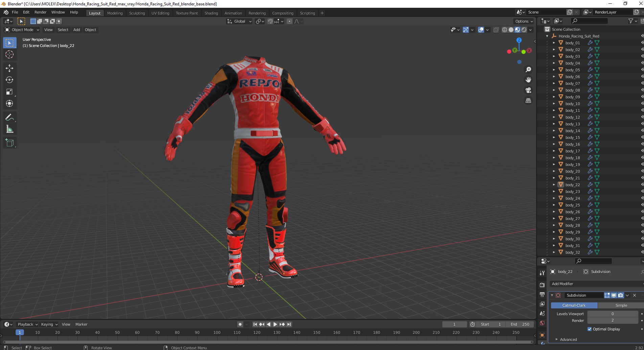Open the viewport shading options dropdown
Screen dimensions: 644x350
coord(530,30)
